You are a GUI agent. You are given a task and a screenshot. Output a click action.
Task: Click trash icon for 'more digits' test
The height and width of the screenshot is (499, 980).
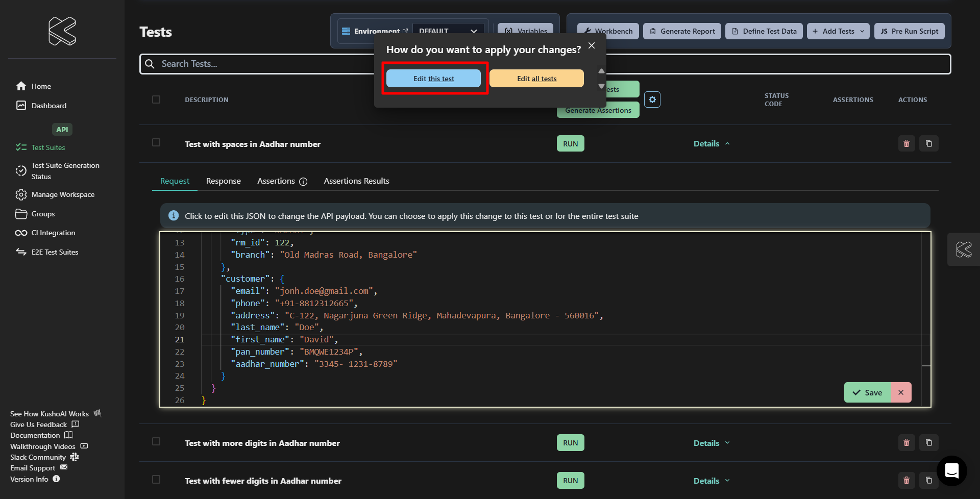click(906, 443)
